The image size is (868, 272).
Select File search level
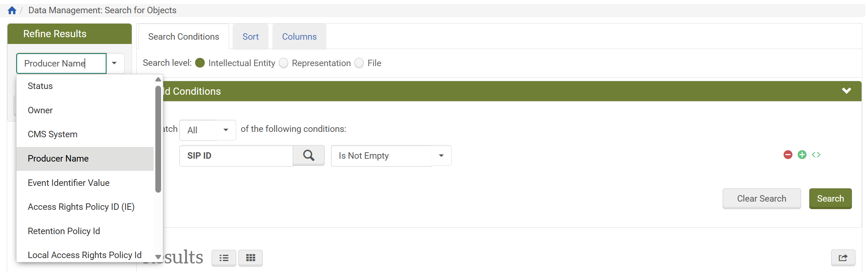pyautogui.click(x=359, y=63)
